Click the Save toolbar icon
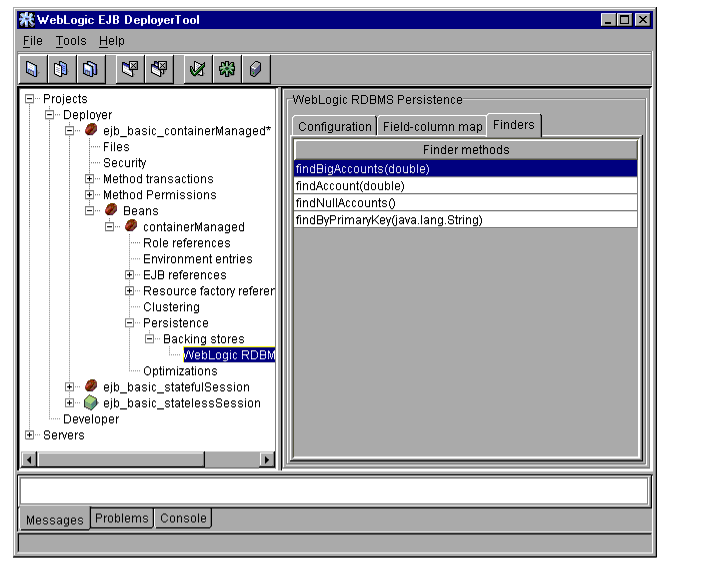This screenshot has width=713, height=573. pyautogui.click(x=32, y=69)
